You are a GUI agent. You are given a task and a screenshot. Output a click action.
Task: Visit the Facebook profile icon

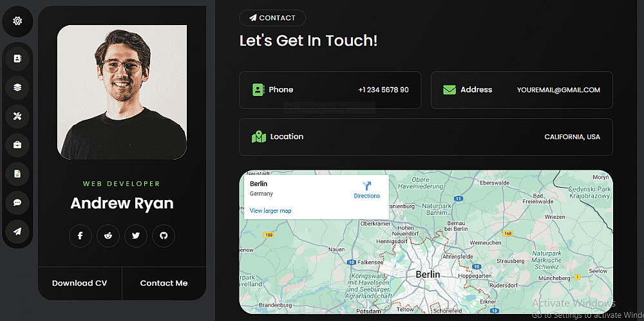pos(80,235)
